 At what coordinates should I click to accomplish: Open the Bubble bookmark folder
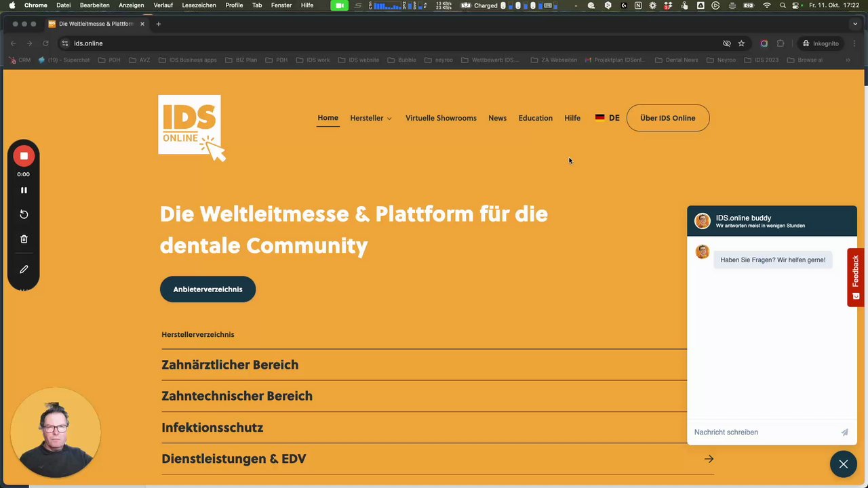pos(402,60)
